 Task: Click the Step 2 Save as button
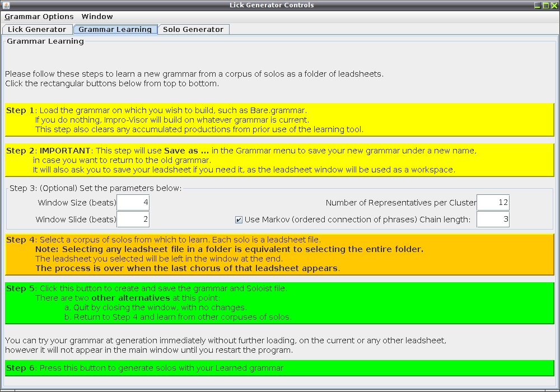pos(279,160)
